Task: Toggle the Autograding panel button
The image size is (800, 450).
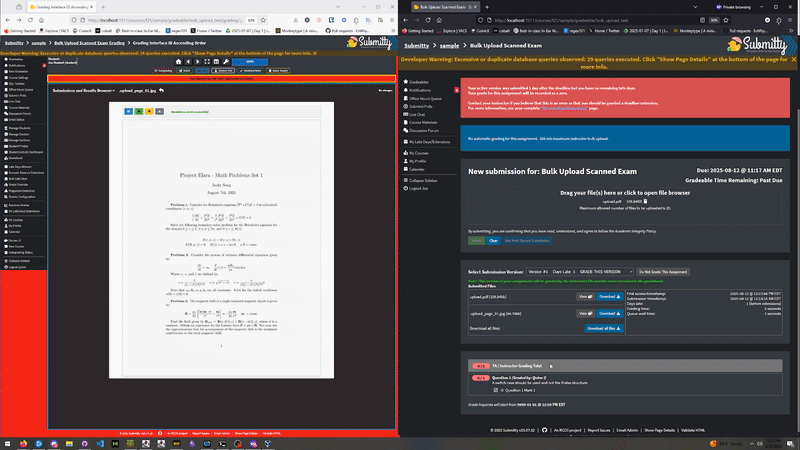Action: point(163,70)
